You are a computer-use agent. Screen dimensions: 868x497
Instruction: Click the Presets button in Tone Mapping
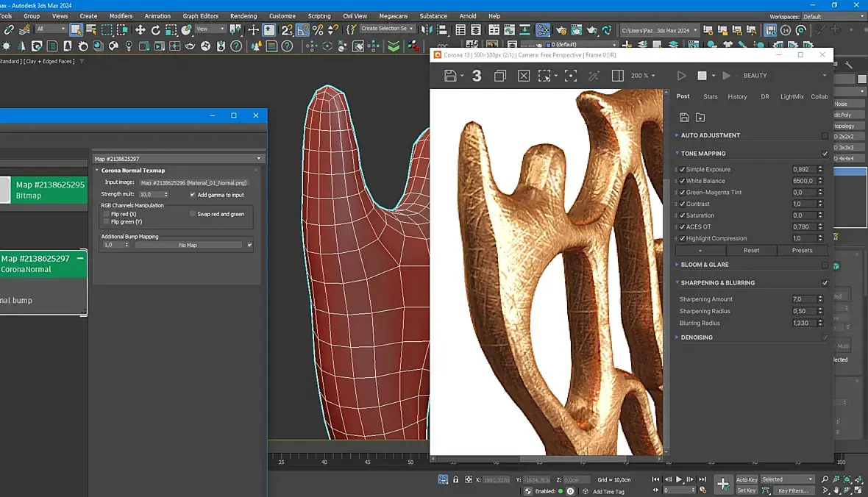pos(802,250)
